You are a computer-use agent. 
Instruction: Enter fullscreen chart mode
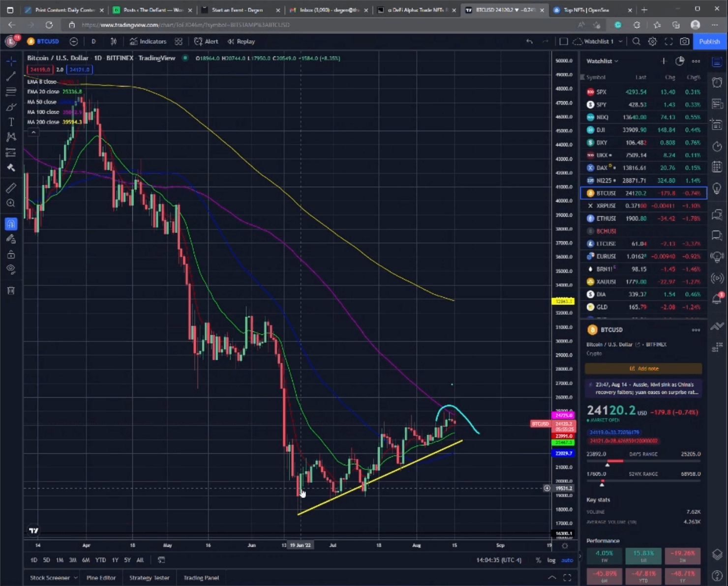[x=668, y=41]
